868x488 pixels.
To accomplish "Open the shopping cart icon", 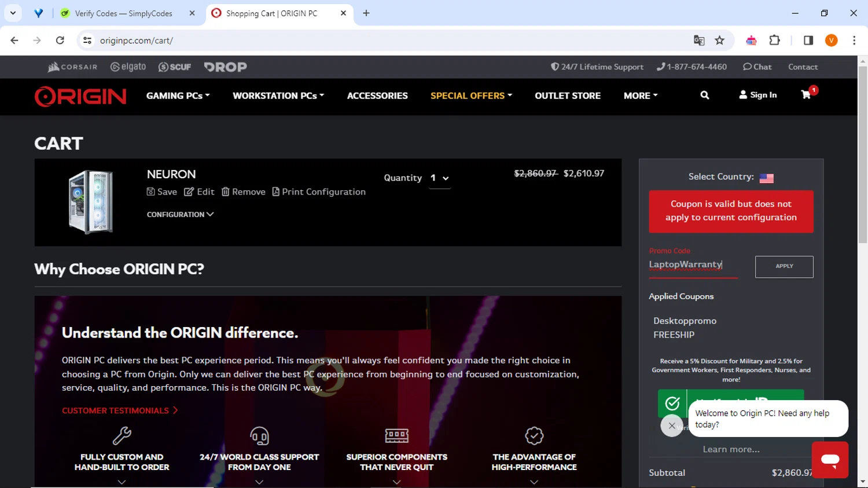I will point(806,94).
